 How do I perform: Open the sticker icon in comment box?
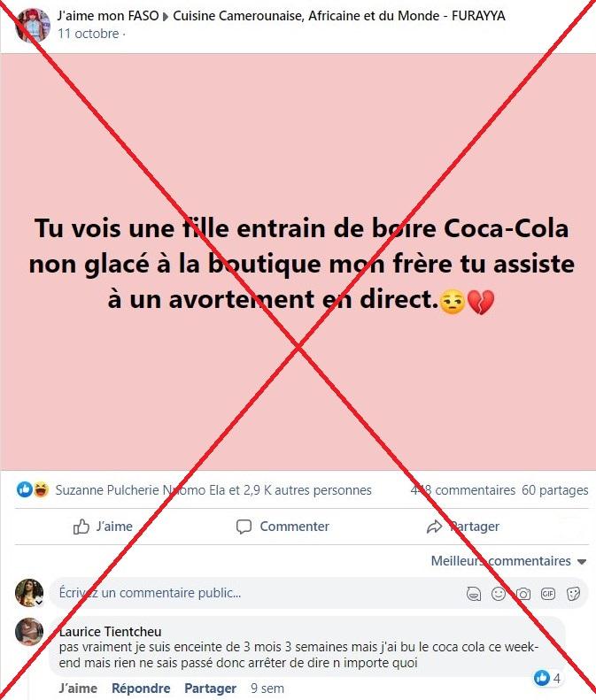pyautogui.click(x=573, y=593)
